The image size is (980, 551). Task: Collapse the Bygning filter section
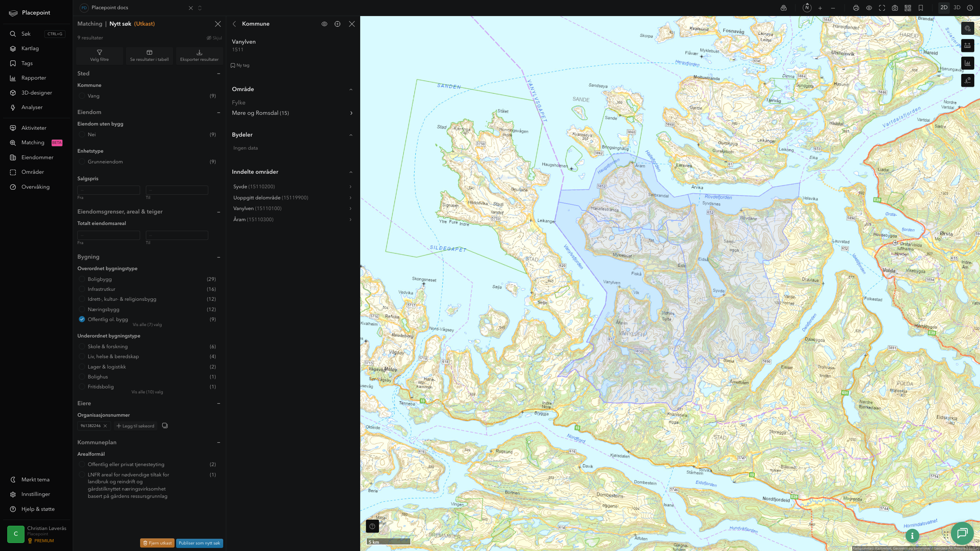pyautogui.click(x=219, y=257)
